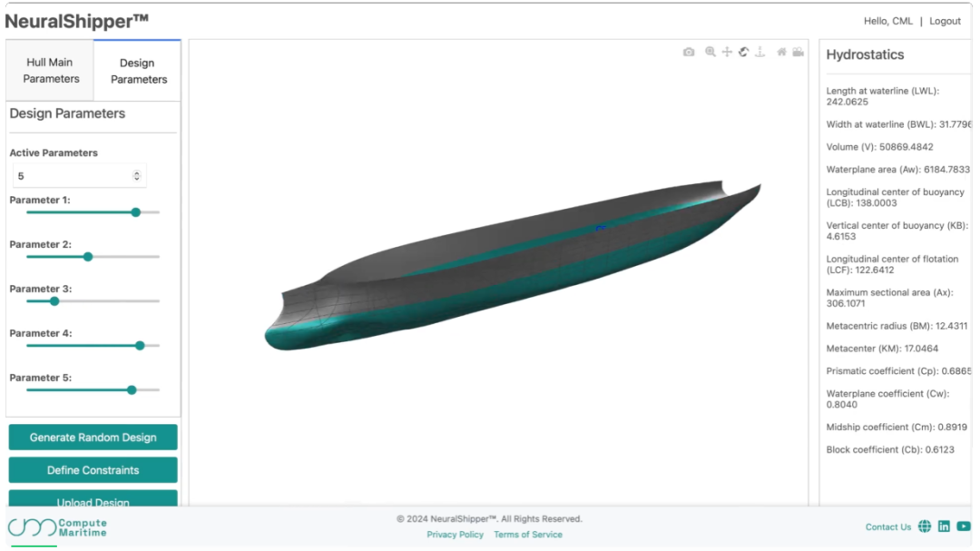The width and height of the screenshot is (980, 551).
Task: Click the Compute Maritime logo
Action: tap(57, 528)
